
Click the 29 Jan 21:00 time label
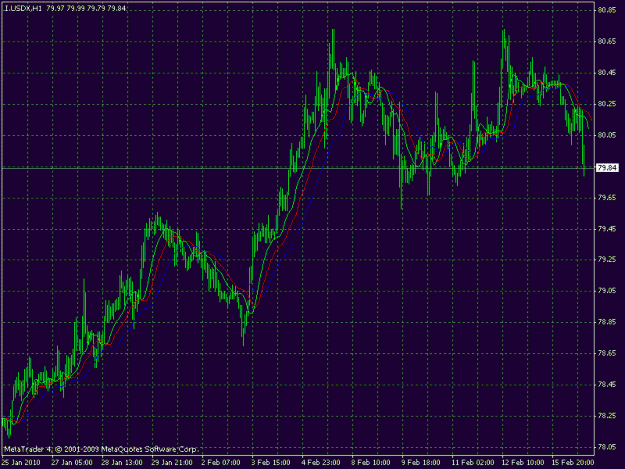[172, 463]
